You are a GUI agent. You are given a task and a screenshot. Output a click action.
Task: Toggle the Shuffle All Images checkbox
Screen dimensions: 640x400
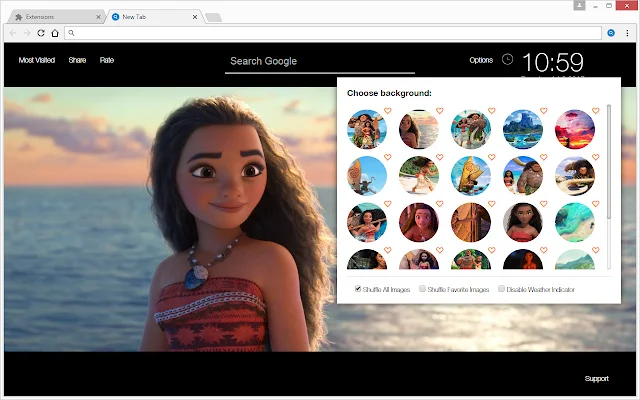[358, 289]
